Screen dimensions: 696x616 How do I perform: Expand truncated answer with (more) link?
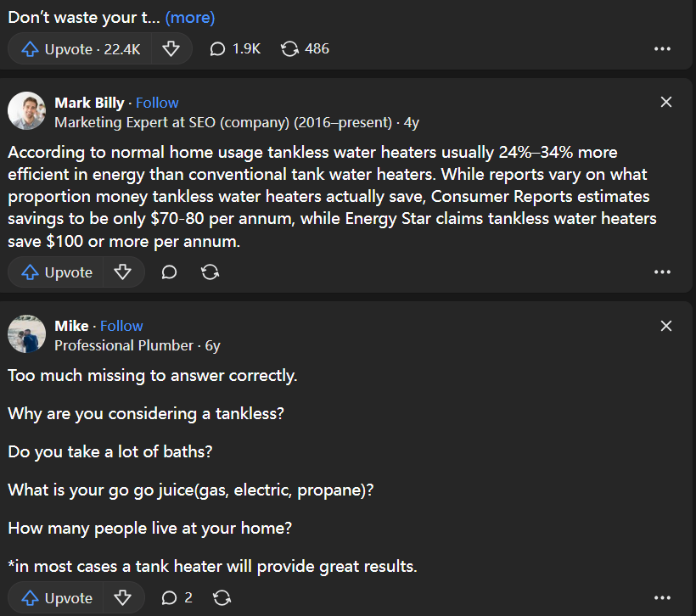pyautogui.click(x=190, y=17)
